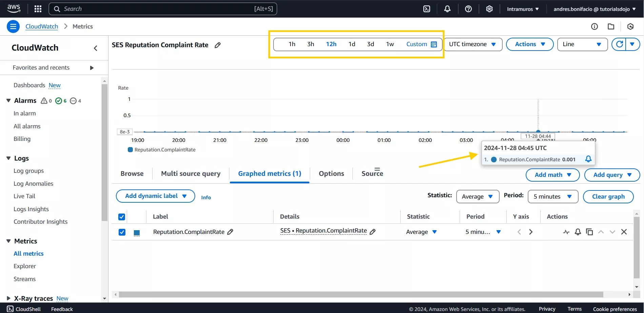Duplicate the Reputation.ComplaintRate metric row
This screenshot has width=644, height=313.
589,232
